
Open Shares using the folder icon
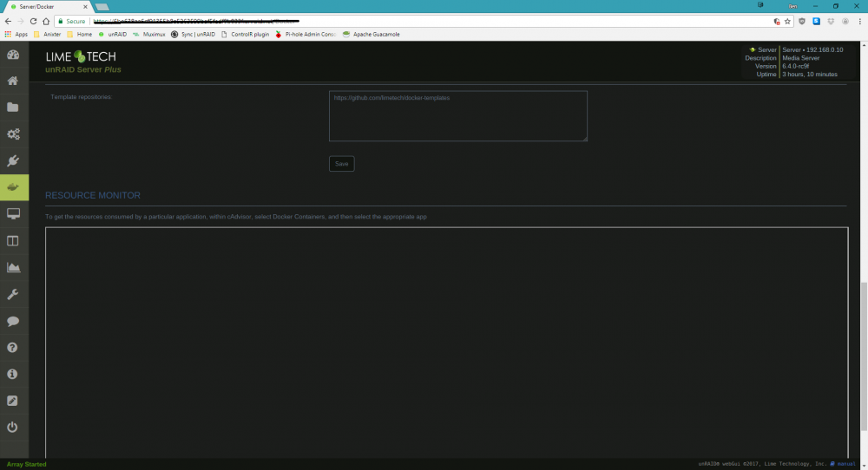13,108
